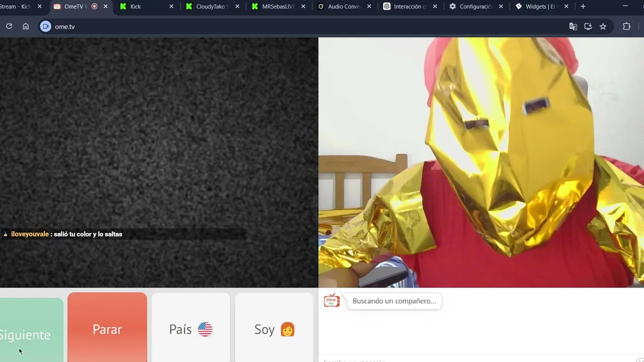Open the Widgets tab
The height and width of the screenshot is (362, 644).
(541, 7)
